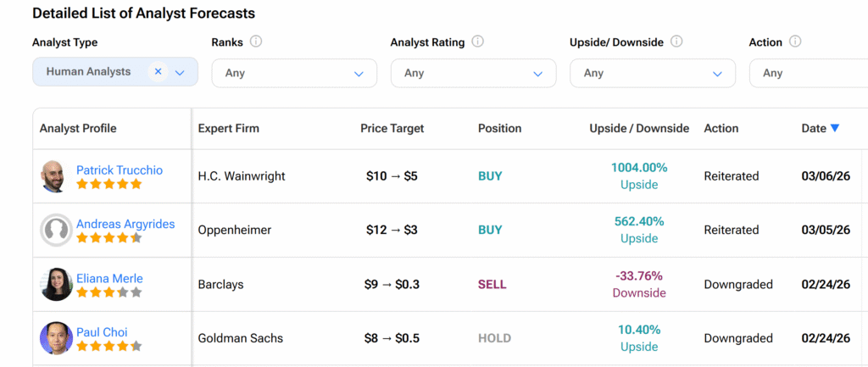Click the Date sort arrow icon

click(835, 128)
